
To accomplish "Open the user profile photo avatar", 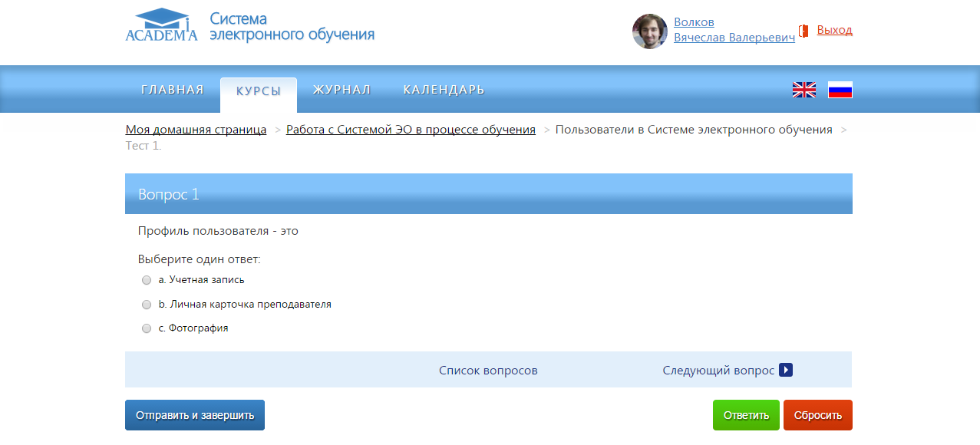I will click(x=650, y=31).
